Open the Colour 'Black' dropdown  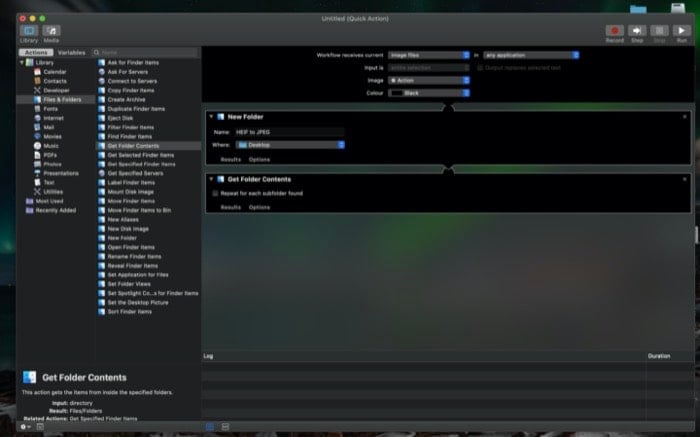tap(429, 93)
